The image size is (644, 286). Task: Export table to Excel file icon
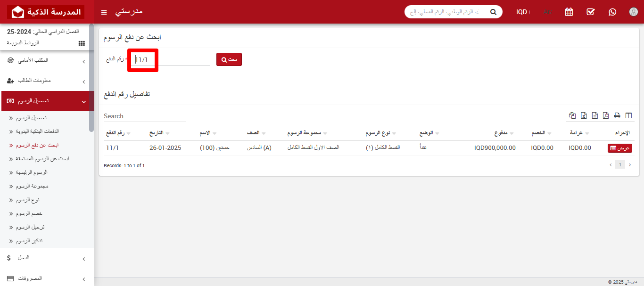tap(584, 115)
